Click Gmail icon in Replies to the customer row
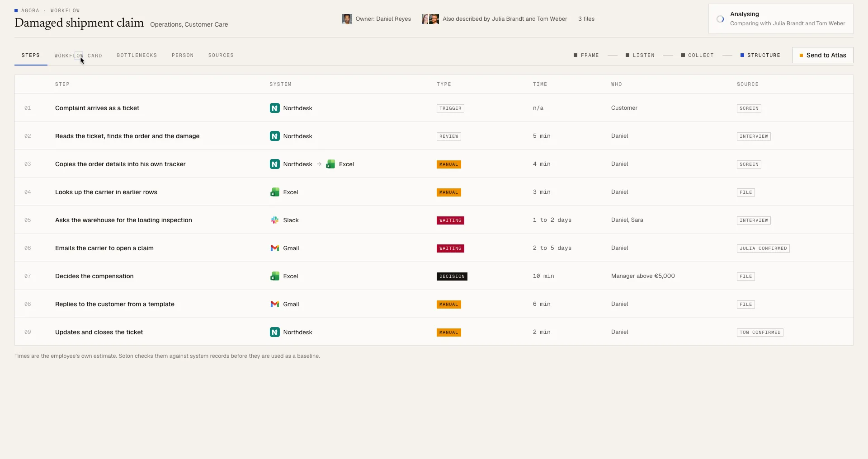 [274, 304]
